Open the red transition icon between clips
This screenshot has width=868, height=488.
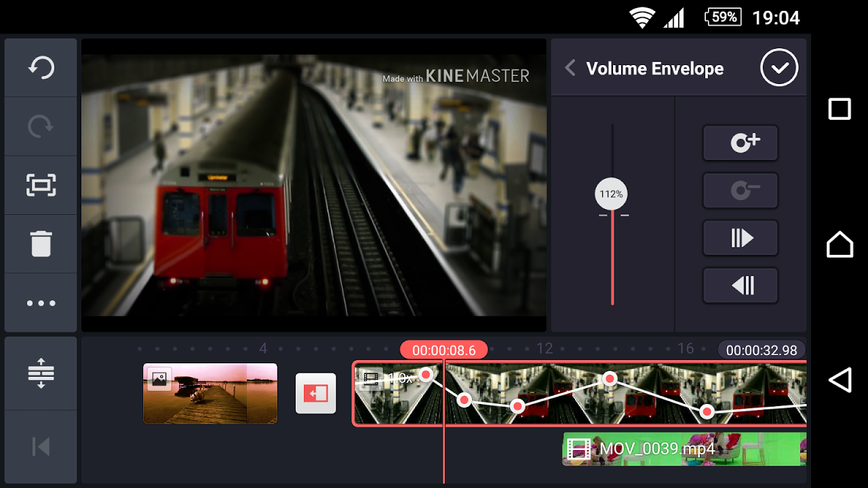coord(316,393)
